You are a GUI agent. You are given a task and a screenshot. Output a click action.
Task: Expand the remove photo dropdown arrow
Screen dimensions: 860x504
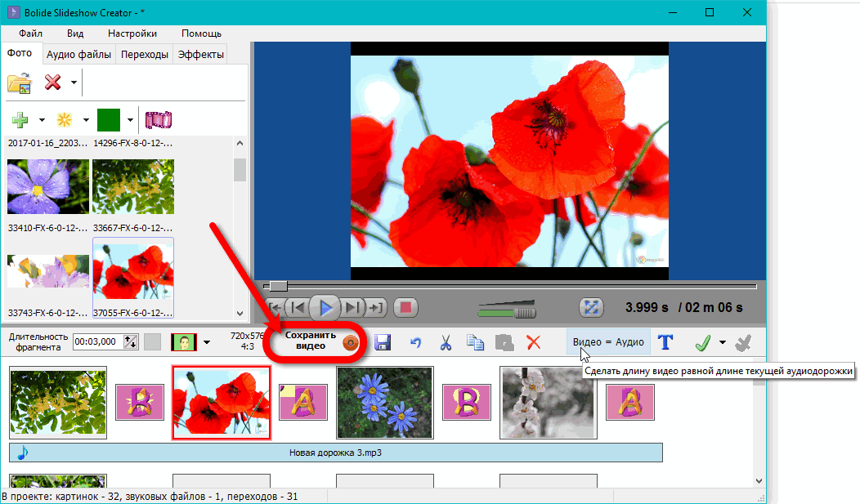click(74, 83)
